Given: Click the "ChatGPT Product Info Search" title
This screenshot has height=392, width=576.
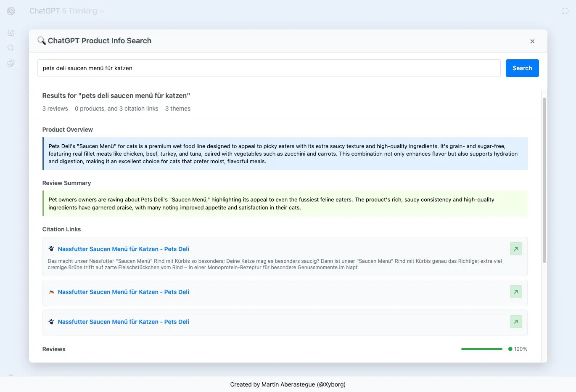Looking at the screenshot, I should pyautogui.click(x=100, y=41).
